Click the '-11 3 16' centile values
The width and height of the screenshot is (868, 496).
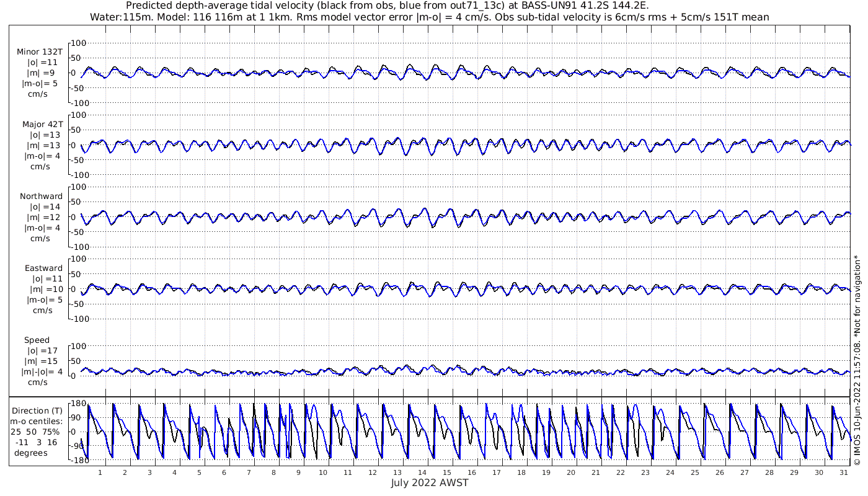[37, 443]
